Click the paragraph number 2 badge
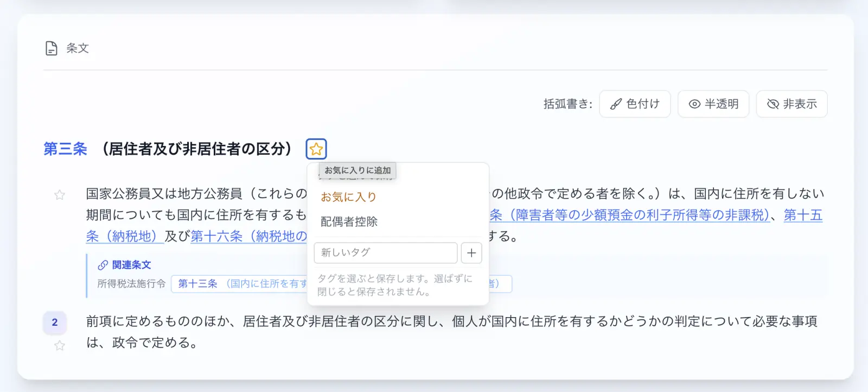The image size is (868, 392). 55,322
